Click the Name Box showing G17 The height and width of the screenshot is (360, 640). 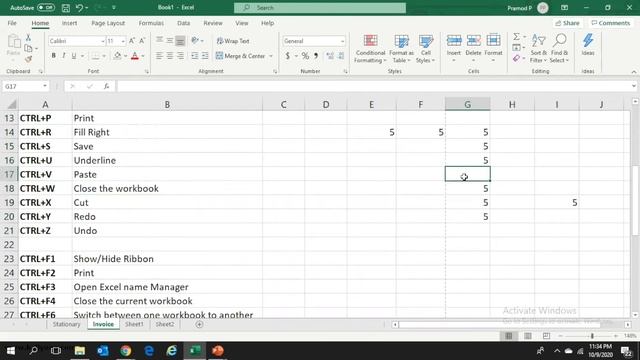click(x=25, y=87)
